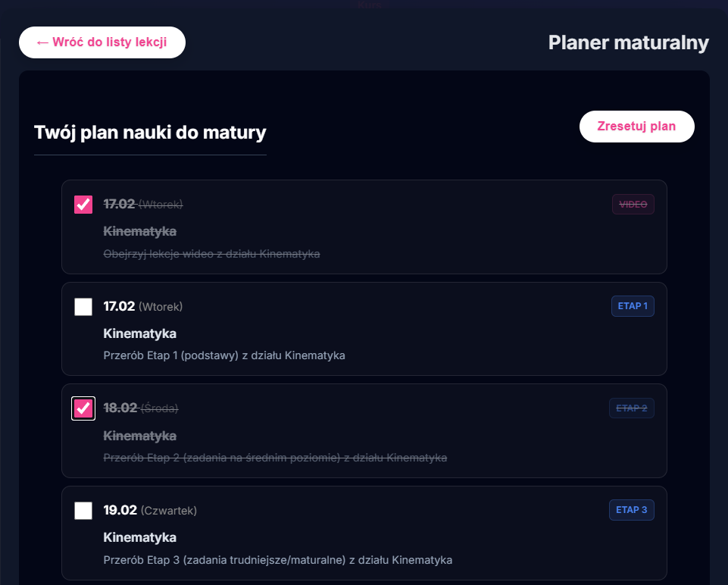728x585 pixels.
Task: Click the ETAP 3 badge
Action: pyautogui.click(x=631, y=510)
